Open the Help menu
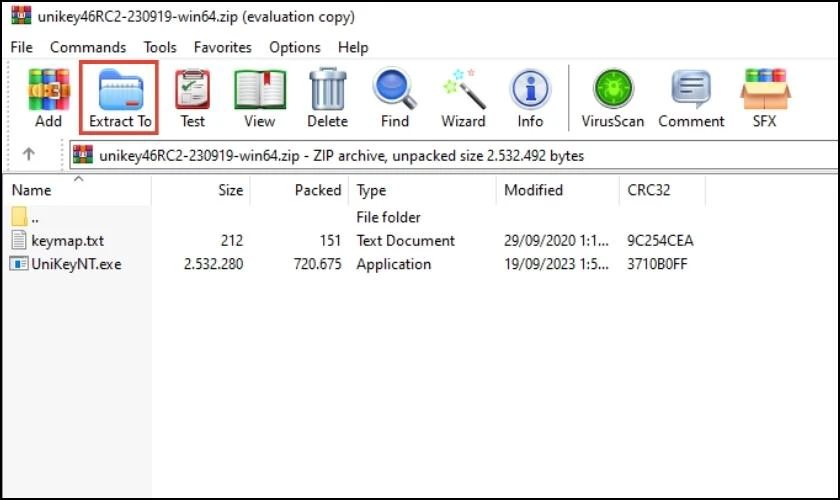840x500 pixels. click(353, 48)
